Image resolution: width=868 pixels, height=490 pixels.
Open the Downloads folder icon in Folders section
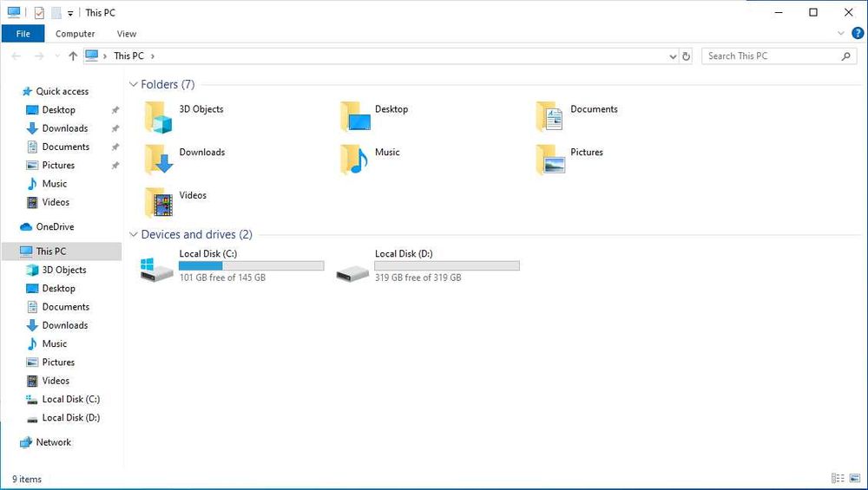[x=158, y=160]
